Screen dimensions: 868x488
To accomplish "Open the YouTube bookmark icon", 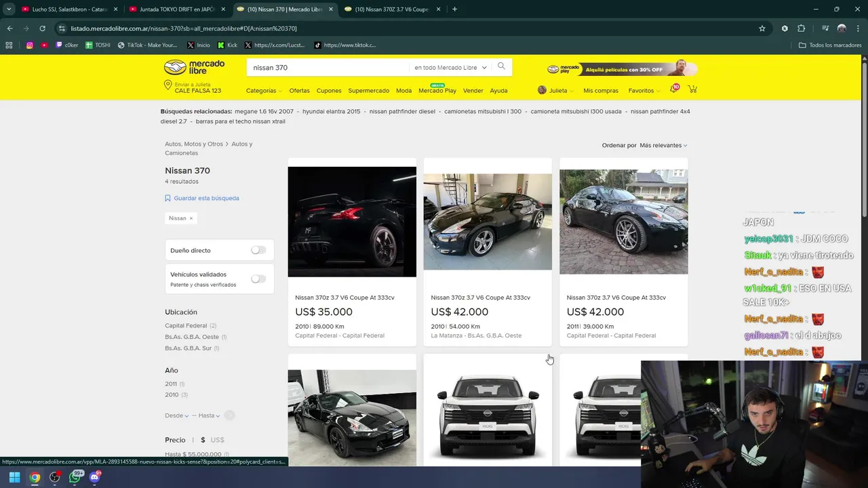I will [x=44, y=45].
